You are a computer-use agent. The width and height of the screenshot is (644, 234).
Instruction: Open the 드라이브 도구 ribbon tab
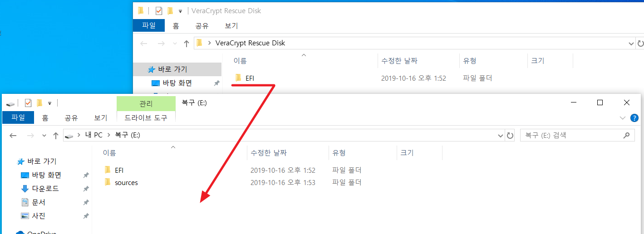146,118
